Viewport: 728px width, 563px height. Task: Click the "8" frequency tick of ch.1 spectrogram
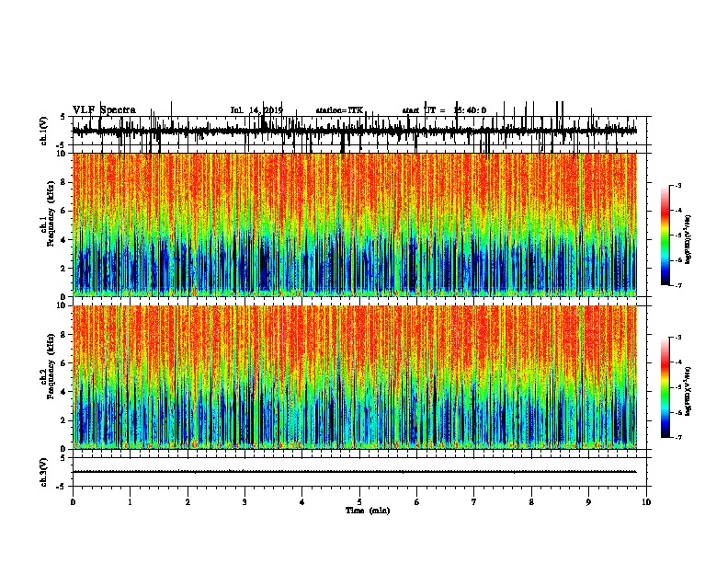click(x=64, y=182)
